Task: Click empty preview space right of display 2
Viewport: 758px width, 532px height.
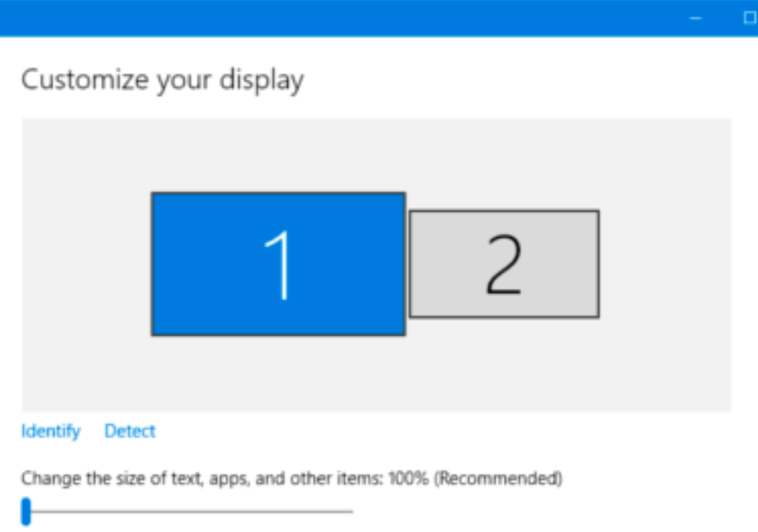Action: (665, 265)
